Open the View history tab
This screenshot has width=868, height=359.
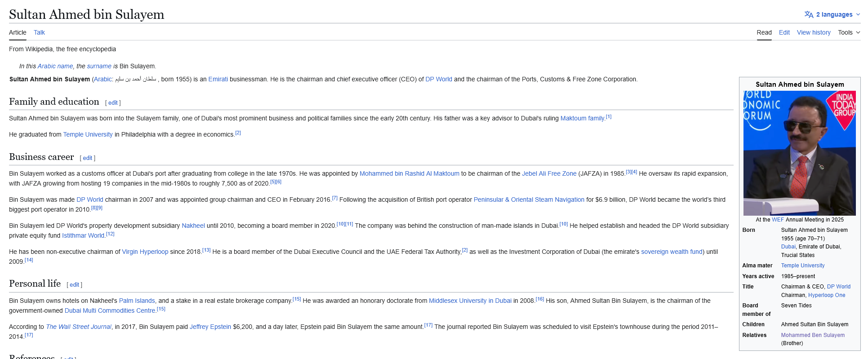click(814, 32)
